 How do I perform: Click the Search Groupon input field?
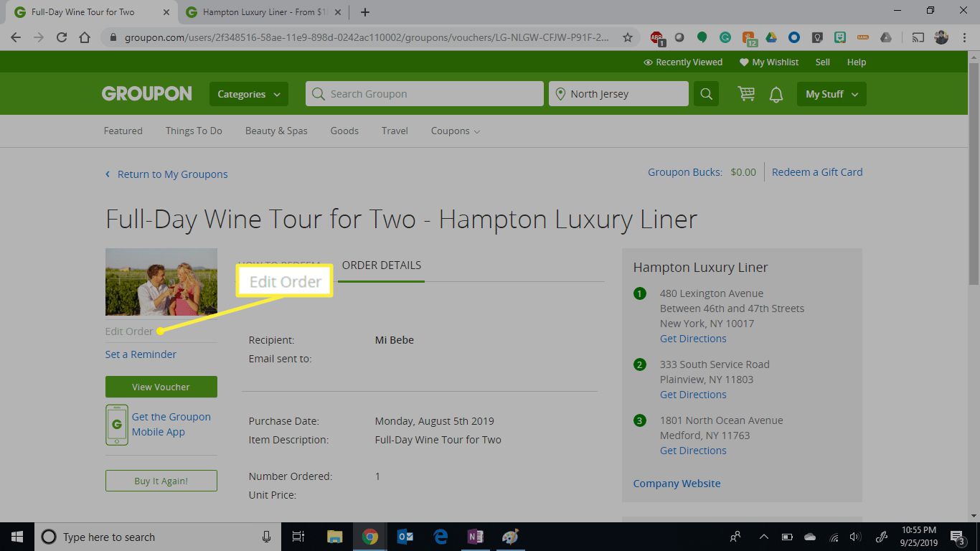[x=425, y=94]
